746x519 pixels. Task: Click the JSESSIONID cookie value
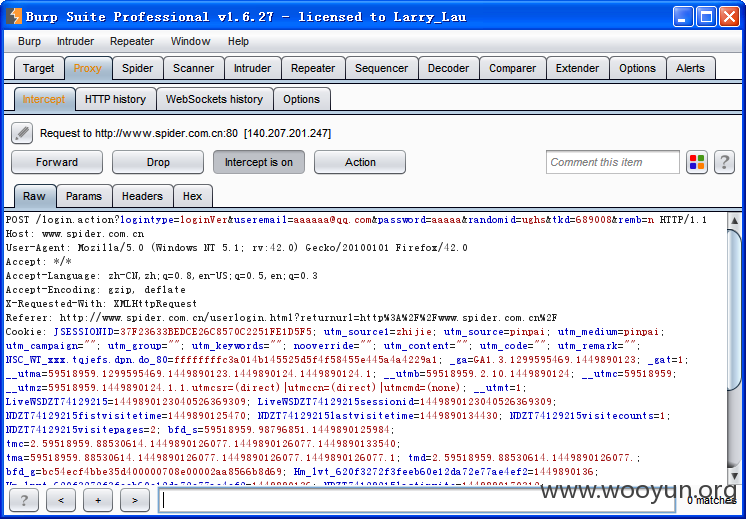pyautogui.click(x=216, y=332)
